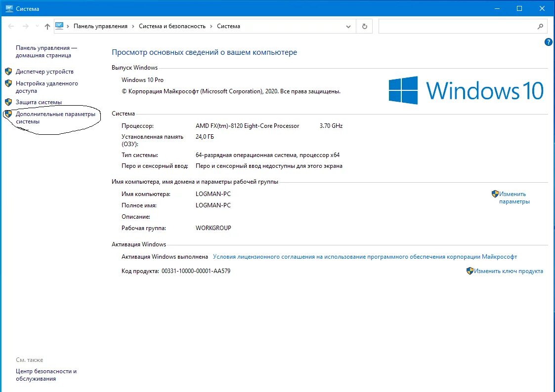The width and height of the screenshot is (555, 392).
Task: Click product code '00331-10000-00001-AA579'
Action: [196, 271]
